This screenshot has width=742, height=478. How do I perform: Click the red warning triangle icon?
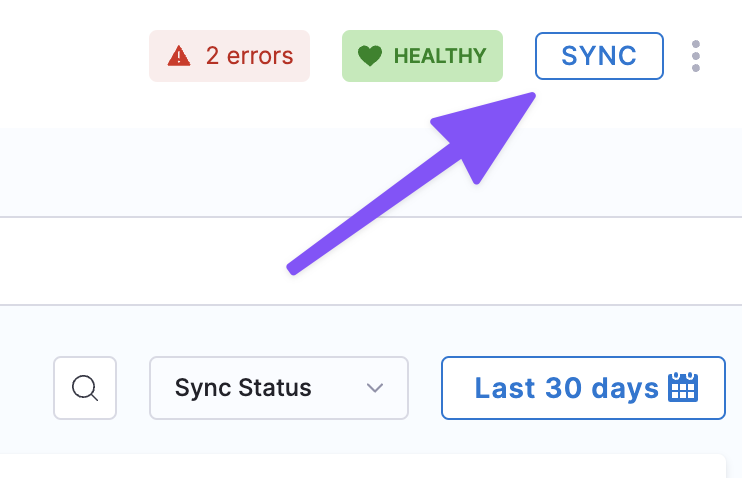click(x=179, y=56)
